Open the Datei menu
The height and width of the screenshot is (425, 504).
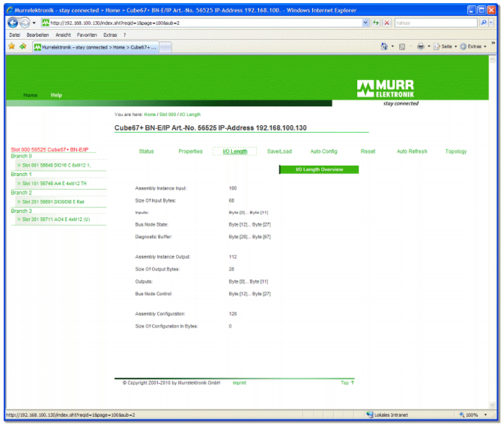tap(14, 35)
